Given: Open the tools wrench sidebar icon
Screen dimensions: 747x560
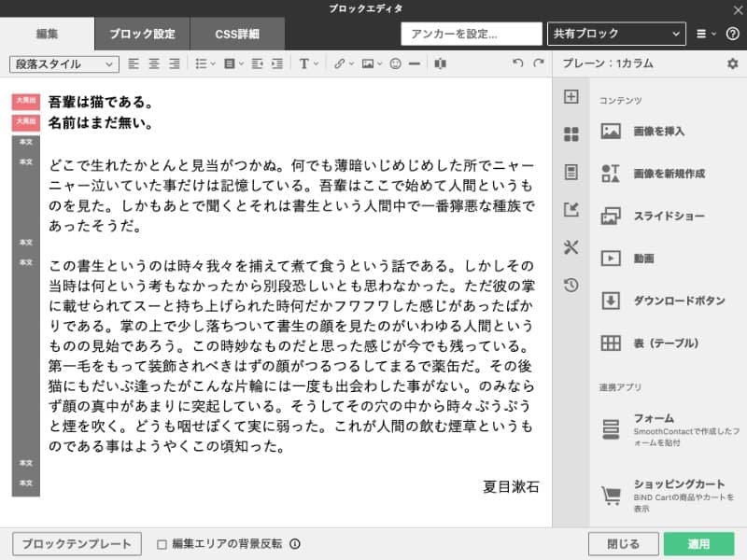Looking at the screenshot, I should [x=571, y=247].
